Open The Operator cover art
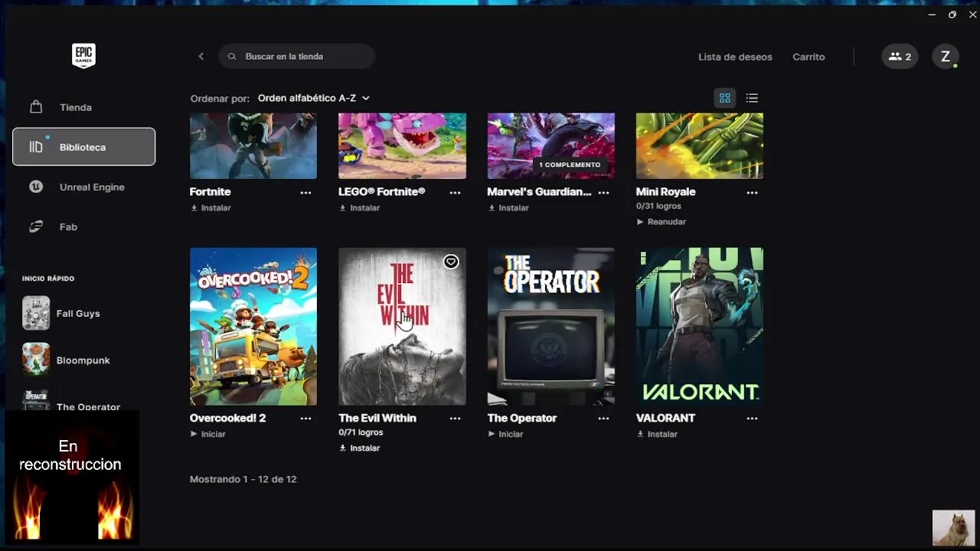Viewport: 980px width, 551px height. tap(551, 326)
